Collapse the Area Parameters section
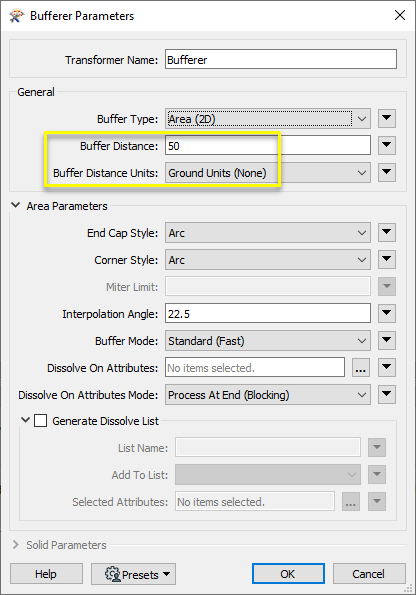The image size is (416, 595). [x=16, y=205]
